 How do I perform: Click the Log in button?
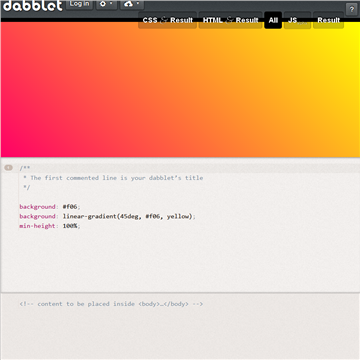[x=79, y=4]
